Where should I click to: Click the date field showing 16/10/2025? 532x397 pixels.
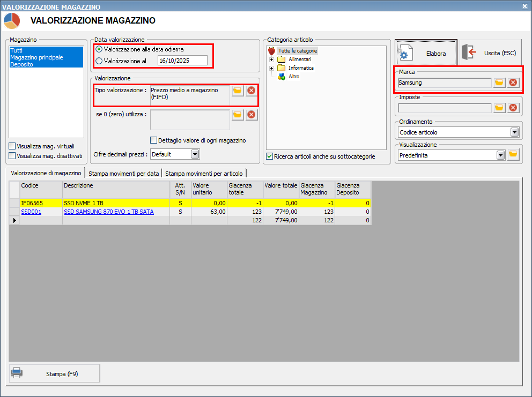pos(182,61)
